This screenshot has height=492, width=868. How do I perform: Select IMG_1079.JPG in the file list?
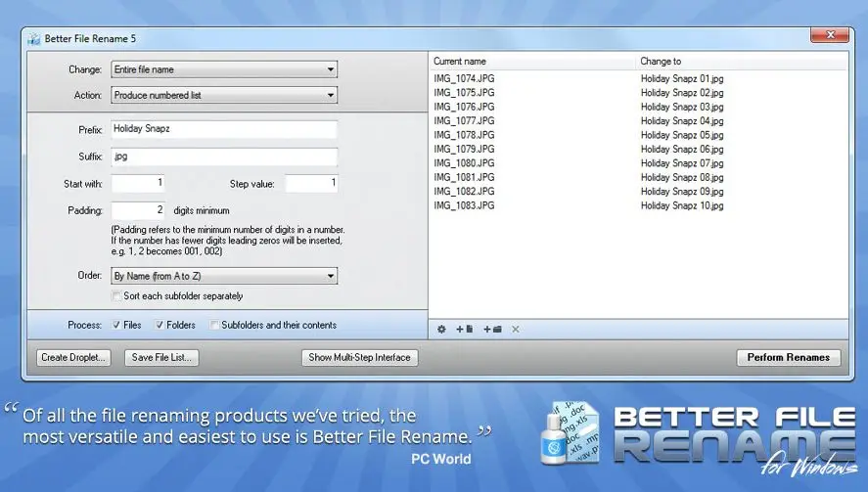464,149
